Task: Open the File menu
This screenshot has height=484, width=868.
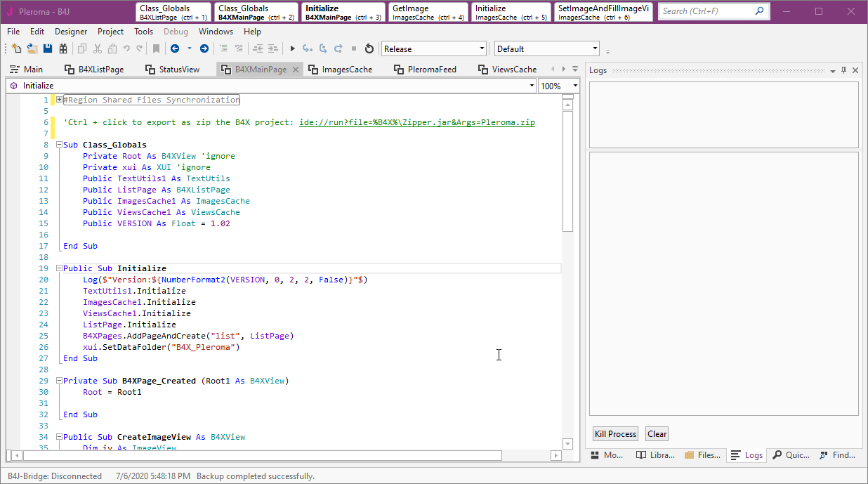Action: pyautogui.click(x=13, y=32)
